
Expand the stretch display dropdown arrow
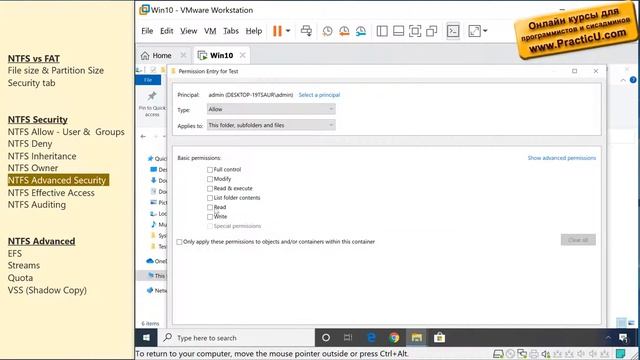point(485,31)
